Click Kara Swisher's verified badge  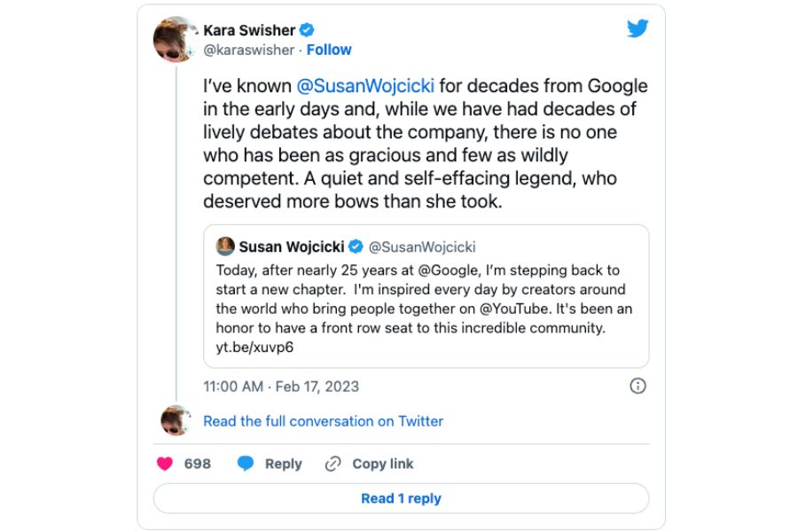(307, 30)
